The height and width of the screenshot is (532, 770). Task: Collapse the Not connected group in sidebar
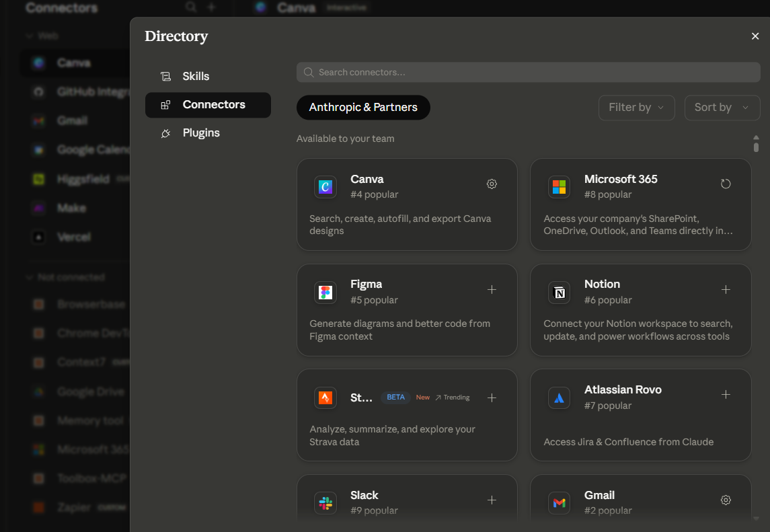click(x=67, y=277)
